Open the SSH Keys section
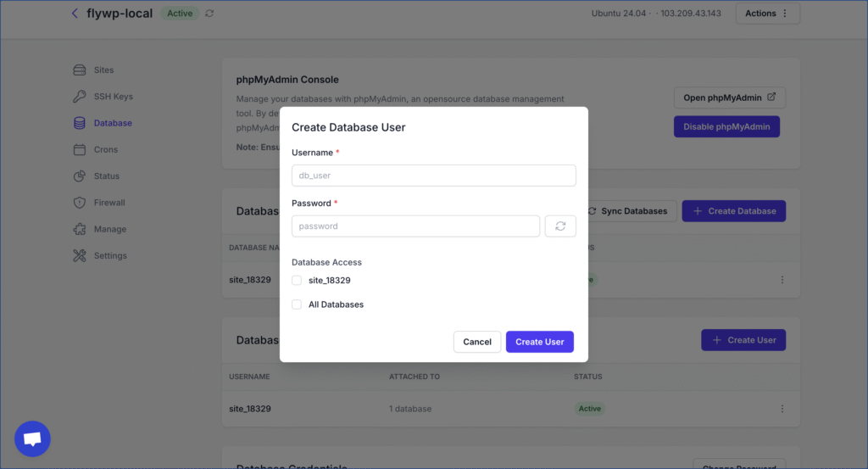 (113, 97)
